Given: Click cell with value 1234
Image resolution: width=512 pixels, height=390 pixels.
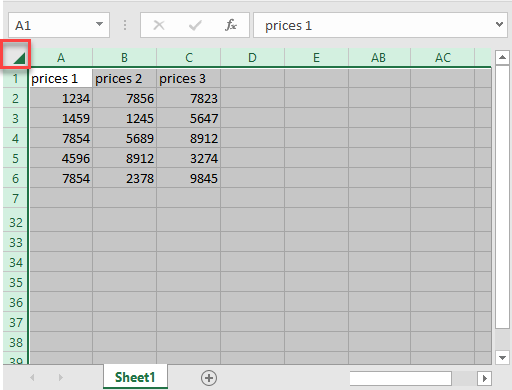Looking at the screenshot, I should (x=61, y=99).
